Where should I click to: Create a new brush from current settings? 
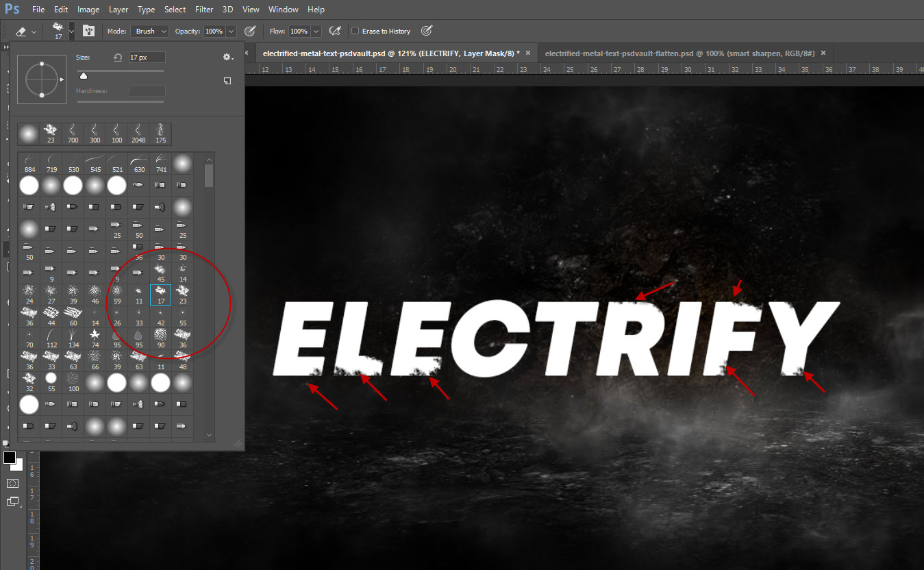[x=227, y=81]
